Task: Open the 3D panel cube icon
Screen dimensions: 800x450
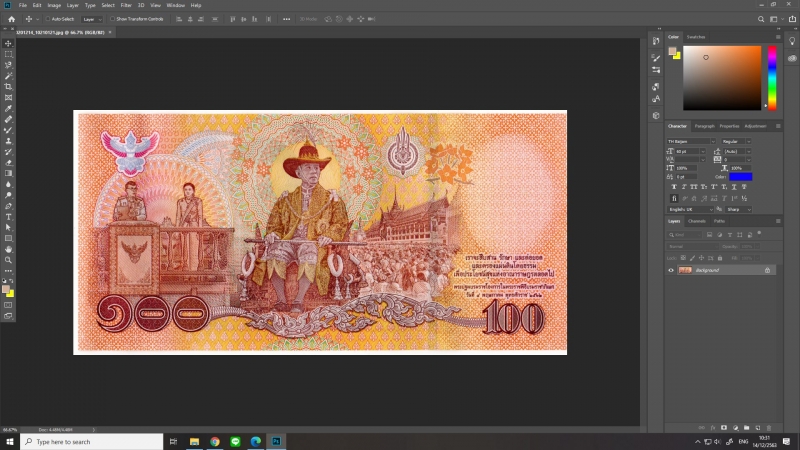Action: [656, 116]
